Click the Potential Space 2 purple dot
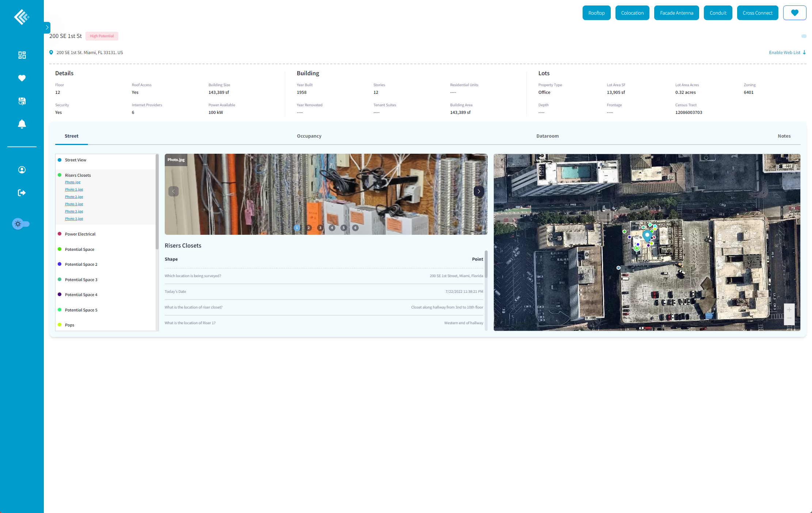The height and width of the screenshot is (513, 812). point(60,264)
